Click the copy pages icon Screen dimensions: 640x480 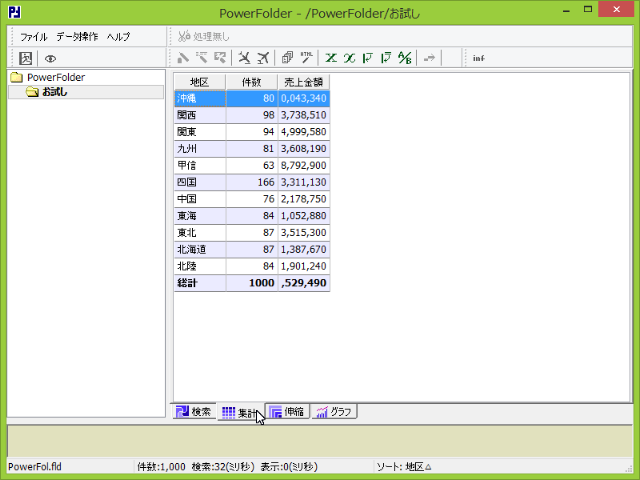click(287, 58)
